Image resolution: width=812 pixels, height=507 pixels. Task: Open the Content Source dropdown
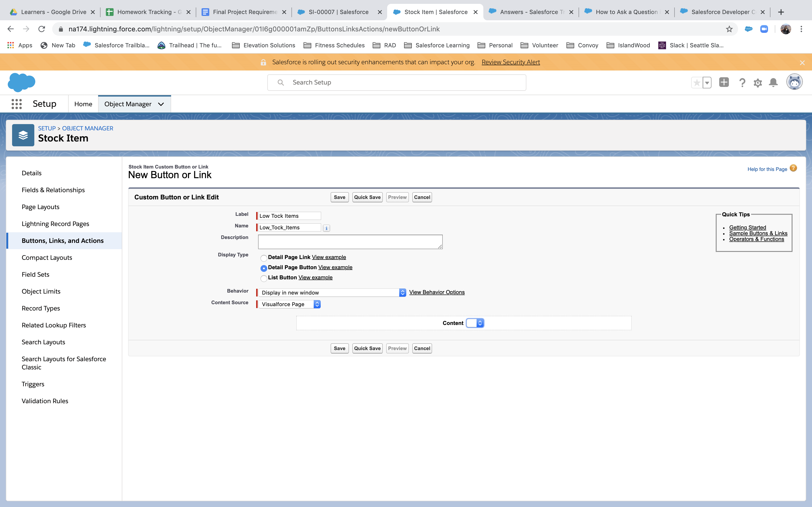(x=289, y=304)
